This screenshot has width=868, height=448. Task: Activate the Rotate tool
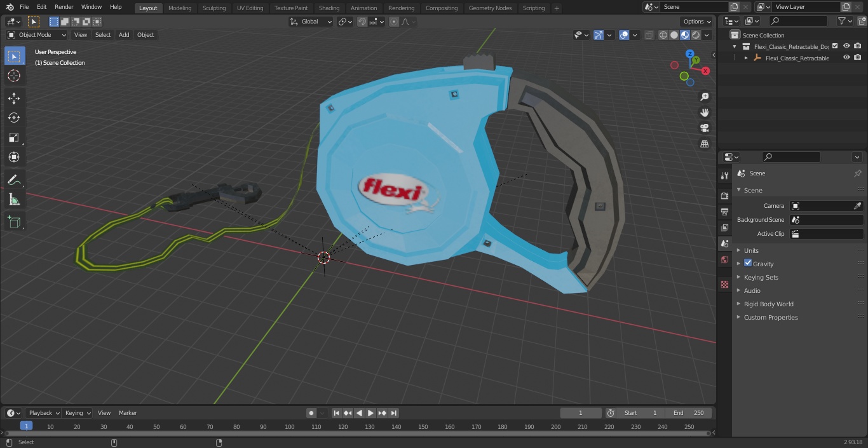pos(14,118)
